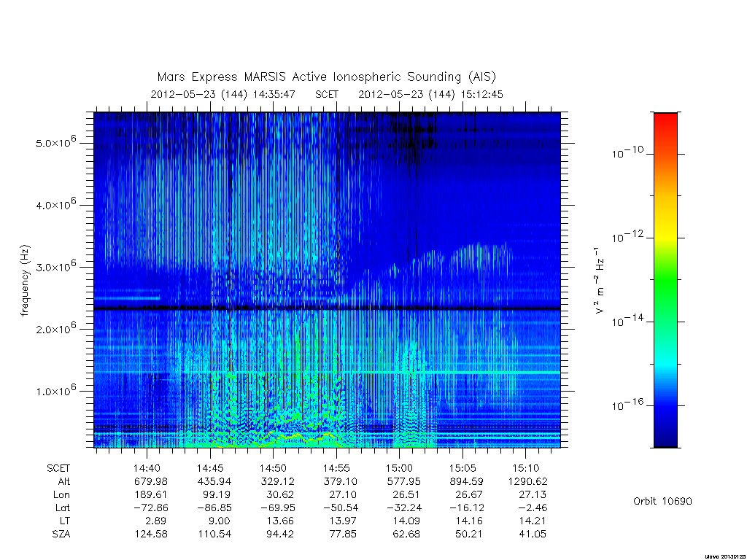Click the 'frequency (Hz)' axis label
The image size is (747, 560).
coord(26,280)
